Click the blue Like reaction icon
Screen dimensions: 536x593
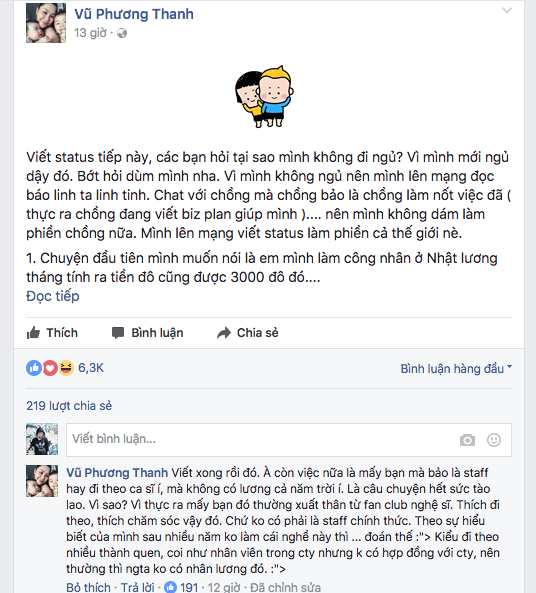(x=34, y=368)
